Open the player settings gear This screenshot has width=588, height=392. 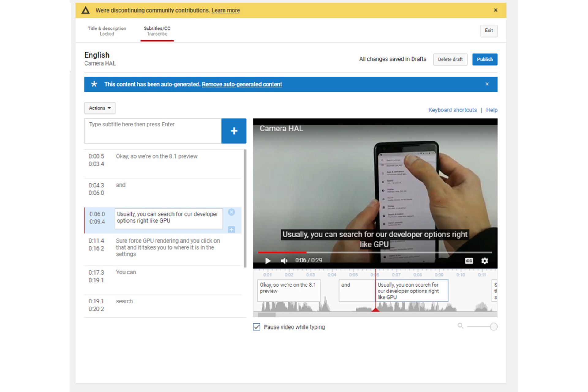click(484, 261)
